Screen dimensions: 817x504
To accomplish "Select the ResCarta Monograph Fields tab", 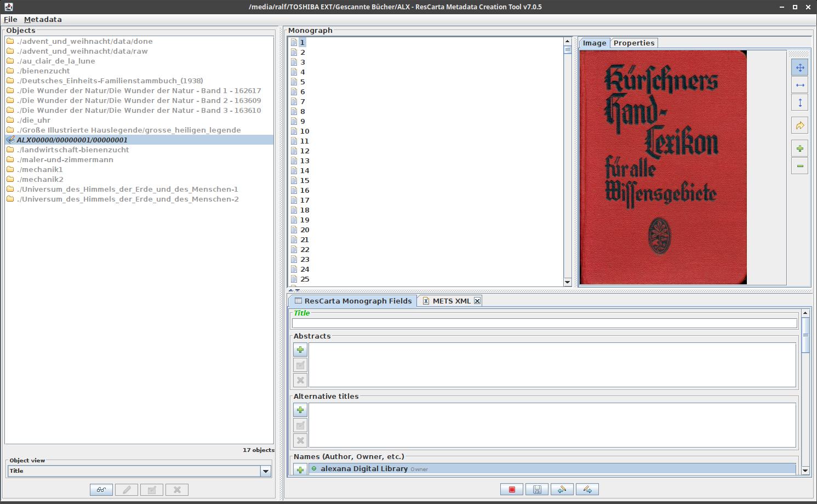I will coord(353,301).
